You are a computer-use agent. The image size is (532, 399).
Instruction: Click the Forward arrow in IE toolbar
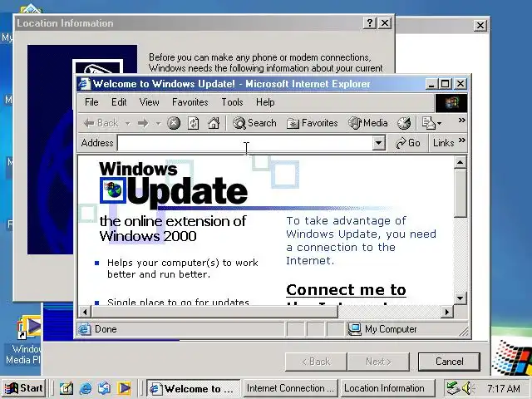[143, 123]
